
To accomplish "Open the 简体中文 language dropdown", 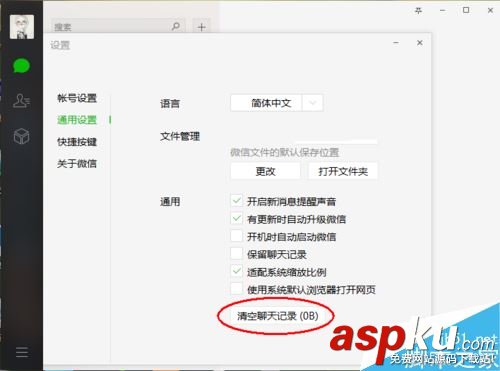I will click(x=276, y=103).
